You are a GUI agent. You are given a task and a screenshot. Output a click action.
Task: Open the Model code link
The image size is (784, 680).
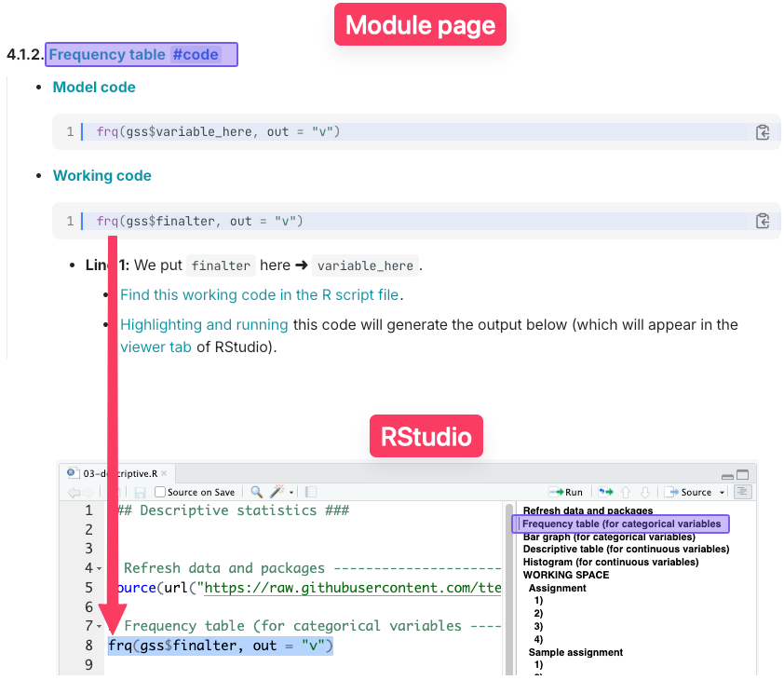[94, 87]
